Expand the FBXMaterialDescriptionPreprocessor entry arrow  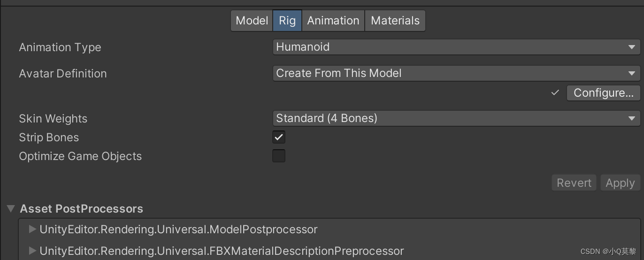(32, 251)
